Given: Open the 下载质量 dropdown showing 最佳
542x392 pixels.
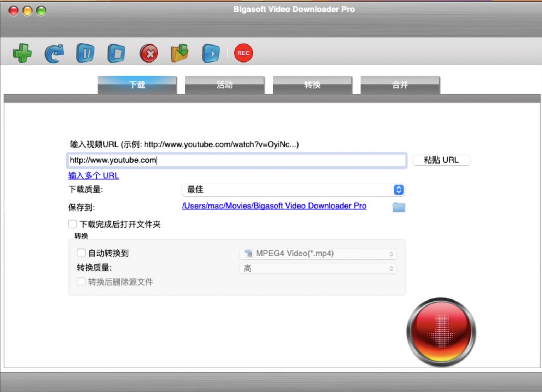Looking at the screenshot, I should [x=293, y=190].
